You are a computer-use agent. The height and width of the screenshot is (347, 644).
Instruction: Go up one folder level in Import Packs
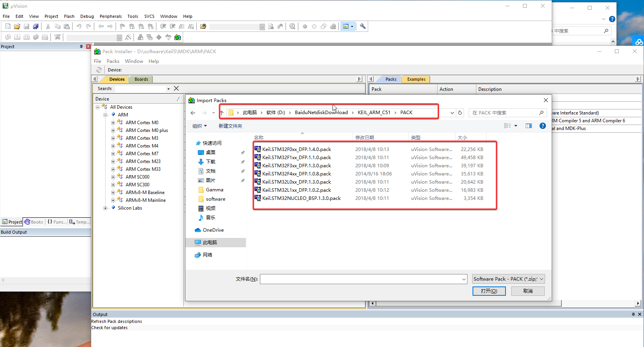[x=222, y=113]
